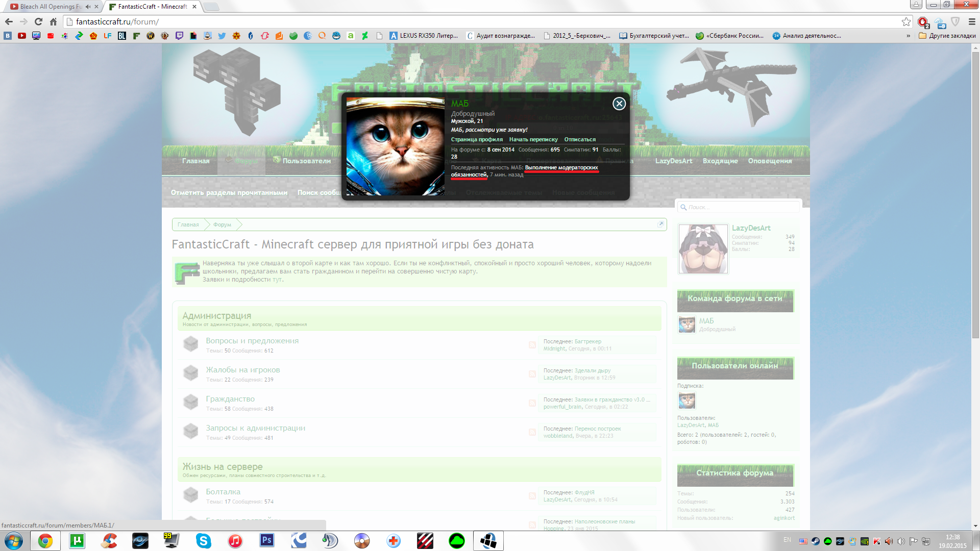Expand hidden bookmarks chevron
Screen dimensions: 980x551
908,36
